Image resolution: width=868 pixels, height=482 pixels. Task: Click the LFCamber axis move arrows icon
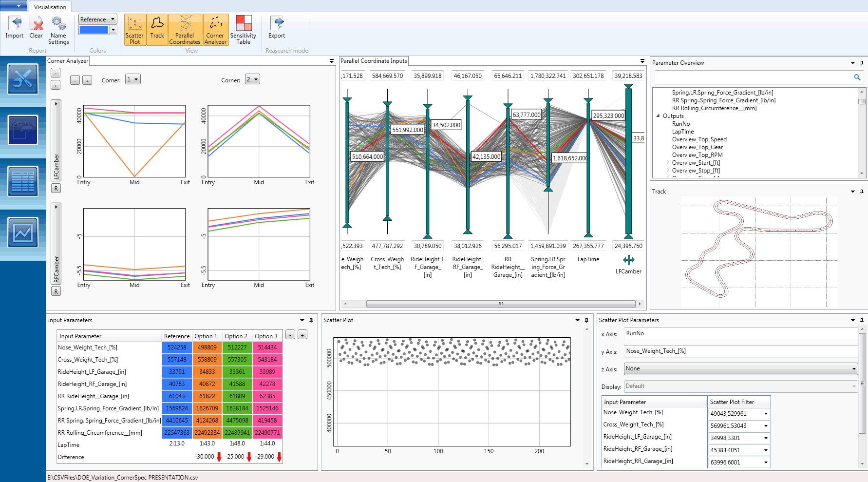[x=628, y=260]
